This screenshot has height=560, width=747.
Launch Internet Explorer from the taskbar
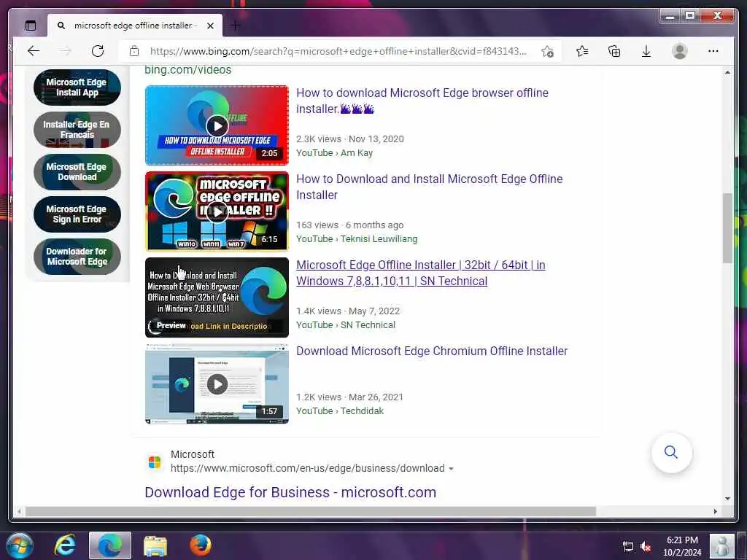65,545
